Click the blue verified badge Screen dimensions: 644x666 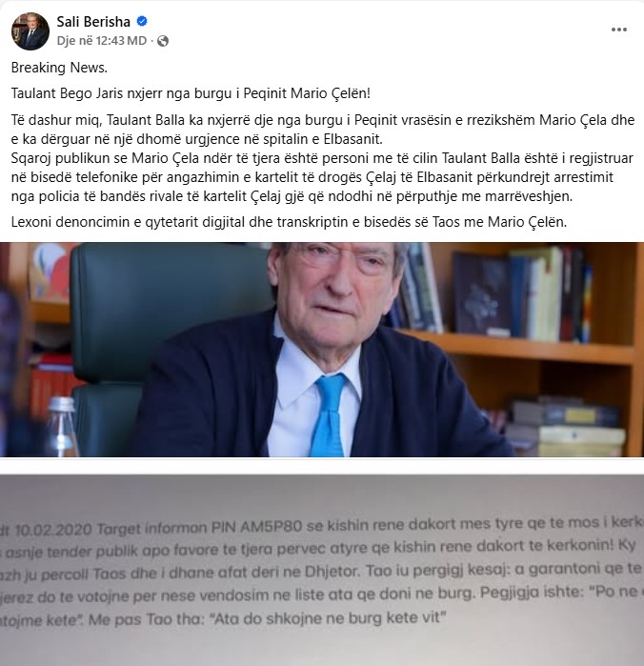142,21
